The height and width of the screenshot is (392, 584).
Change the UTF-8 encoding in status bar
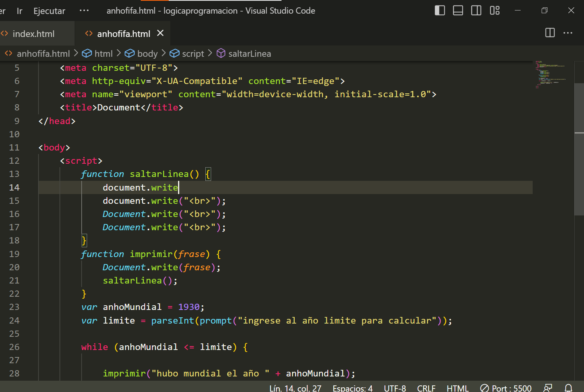(395, 388)
